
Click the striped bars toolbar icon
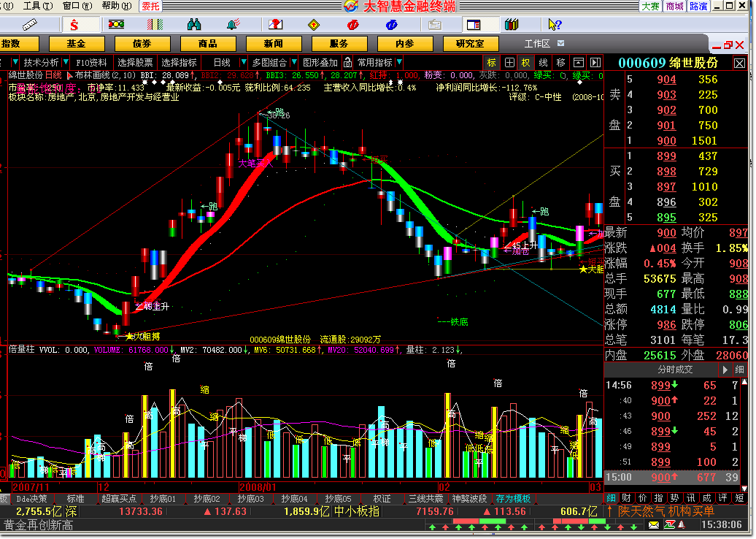pos(155,24)
